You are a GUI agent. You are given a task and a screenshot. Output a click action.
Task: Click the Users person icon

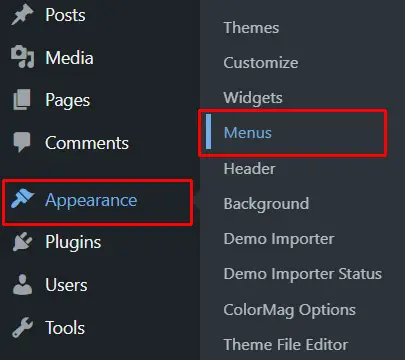[22, 285]
